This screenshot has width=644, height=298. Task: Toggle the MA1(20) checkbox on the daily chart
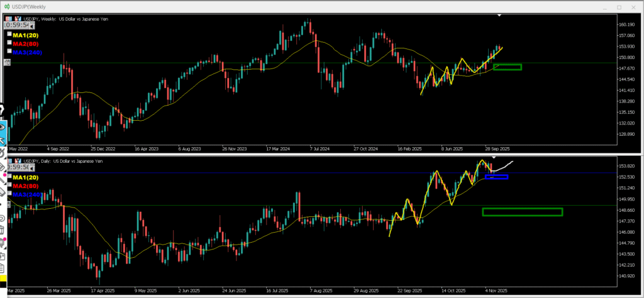click(x=9, y=175)
